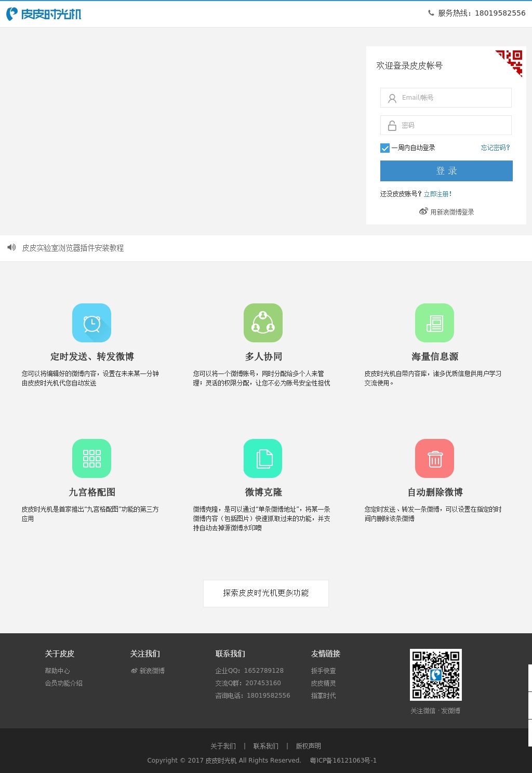Focus the 密码 input field
The height and width of the screenshot is (773, 532).
point(446,125)
